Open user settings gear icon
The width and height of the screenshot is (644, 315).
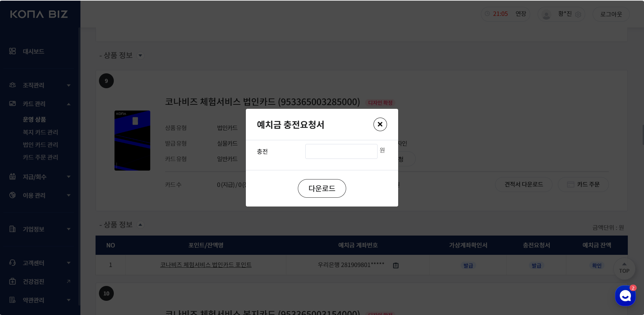point(578,14)
